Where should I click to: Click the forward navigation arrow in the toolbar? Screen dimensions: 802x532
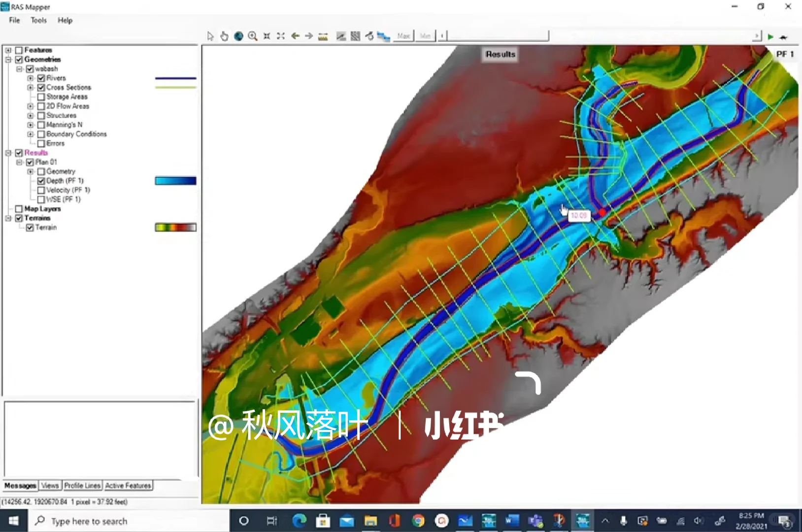click(308, 36)
